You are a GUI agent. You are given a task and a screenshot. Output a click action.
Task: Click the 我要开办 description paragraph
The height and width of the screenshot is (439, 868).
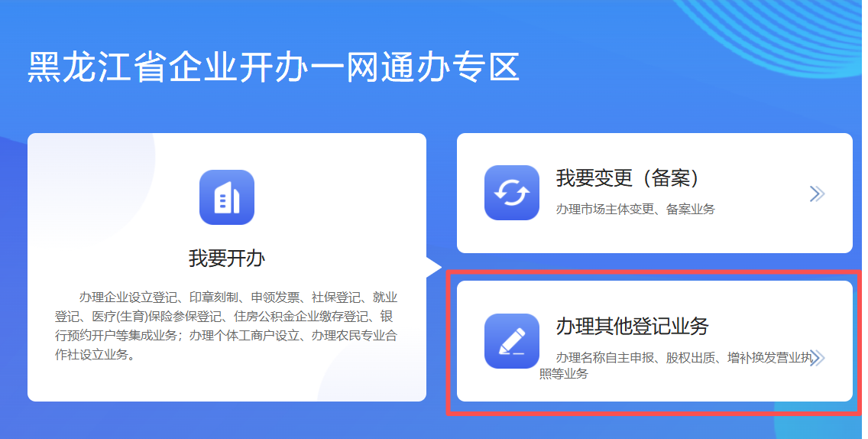tap(226, 326)
